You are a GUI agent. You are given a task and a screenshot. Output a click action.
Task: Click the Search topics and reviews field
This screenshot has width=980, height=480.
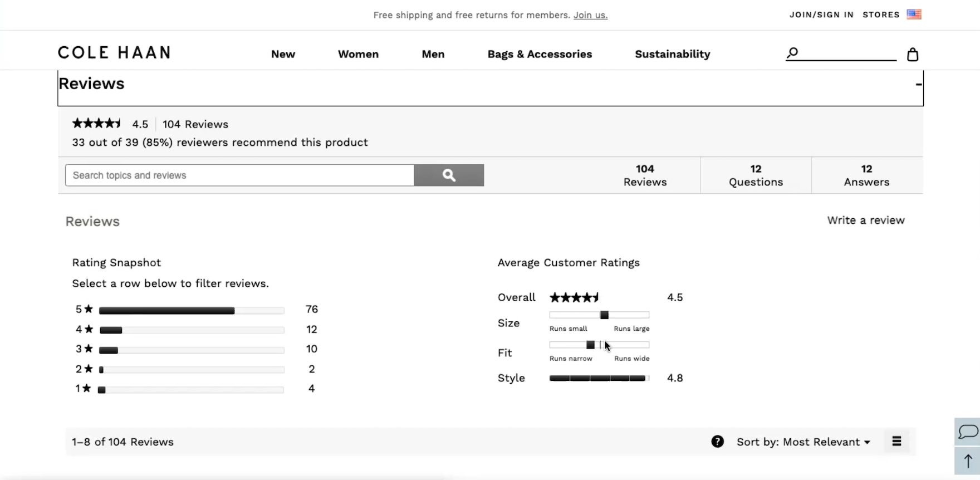click(x=239, y=175)
